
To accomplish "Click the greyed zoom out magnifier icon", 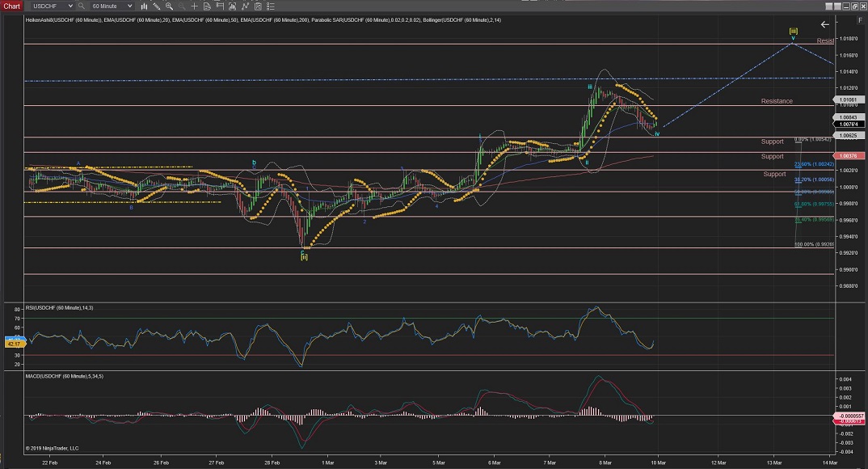I will click(x=182, y=6).
